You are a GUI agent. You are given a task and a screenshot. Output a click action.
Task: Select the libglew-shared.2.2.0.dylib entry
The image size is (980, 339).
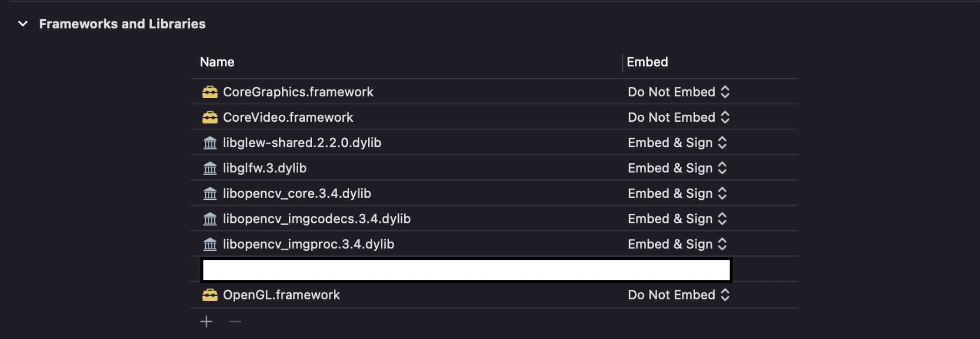302,143
